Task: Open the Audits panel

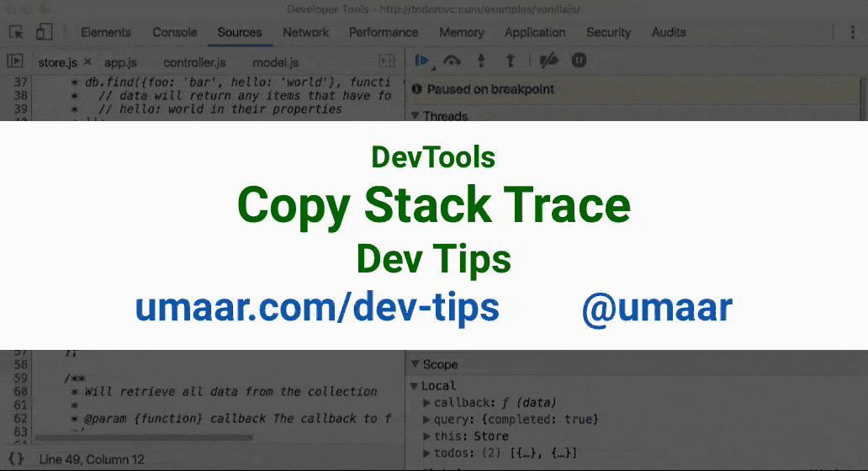Action: (669, 32)
